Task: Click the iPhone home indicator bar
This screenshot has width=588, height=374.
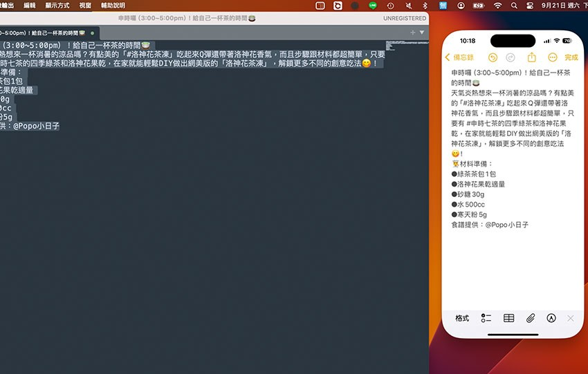Action: (513, 335)
